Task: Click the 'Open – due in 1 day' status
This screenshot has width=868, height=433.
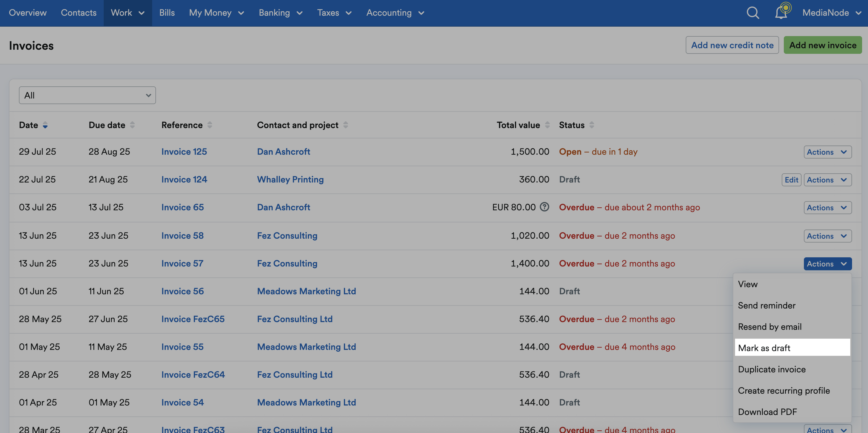Action: click(x=598, y=152)
